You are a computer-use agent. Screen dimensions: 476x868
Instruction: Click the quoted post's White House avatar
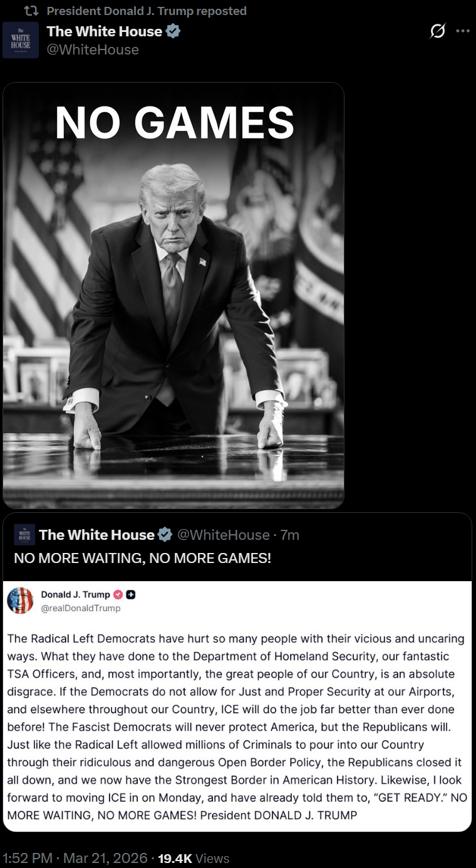(24, 535)
